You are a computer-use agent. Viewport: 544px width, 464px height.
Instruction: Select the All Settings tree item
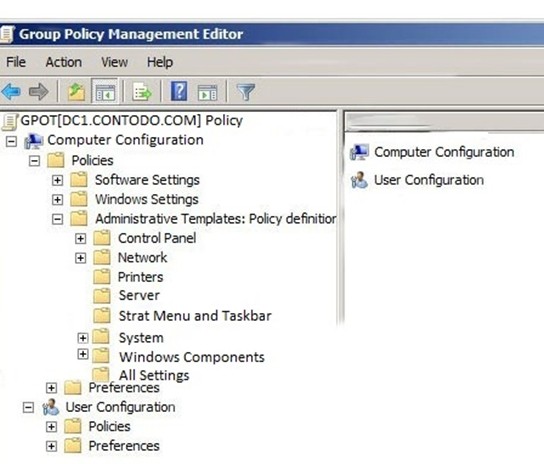(154, 375)
